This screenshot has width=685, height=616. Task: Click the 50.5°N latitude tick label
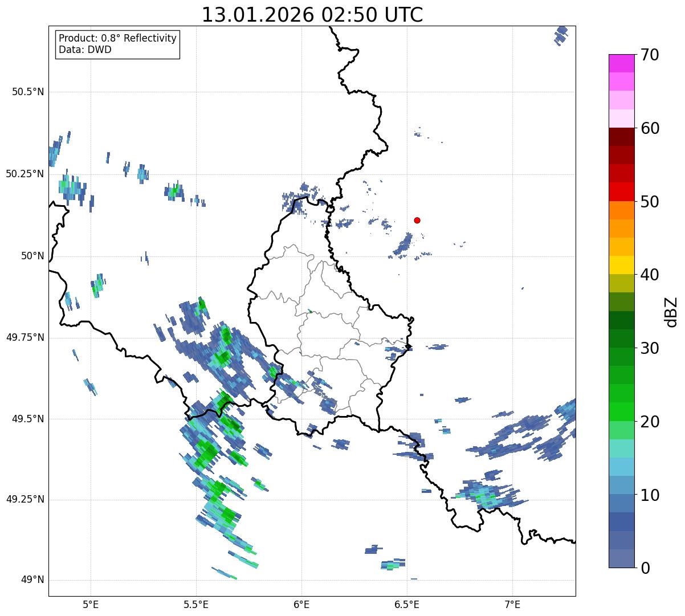tap(28, 92)
